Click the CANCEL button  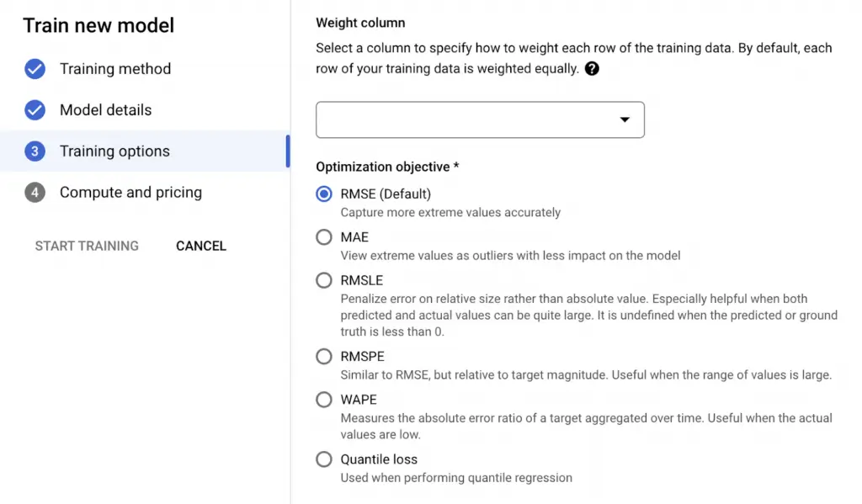pos(201,246)
